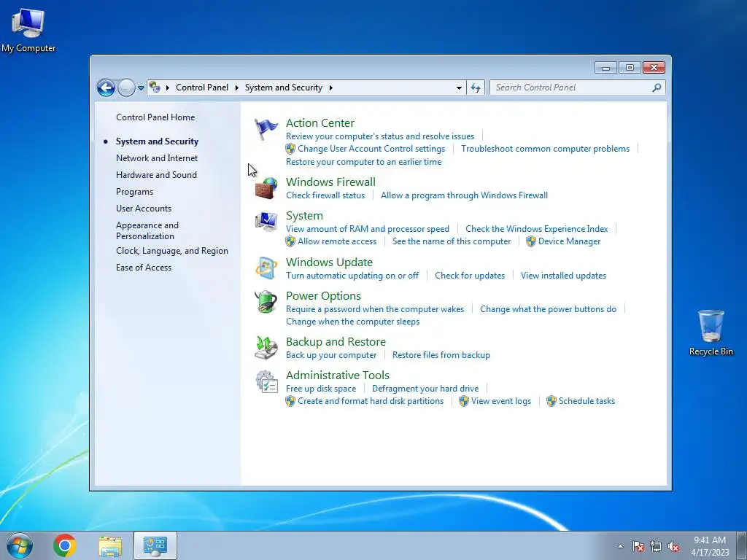The height and width of the screenshot is (560, 747).
Task: Click Restore files from backup link
Action: point(441,355)
